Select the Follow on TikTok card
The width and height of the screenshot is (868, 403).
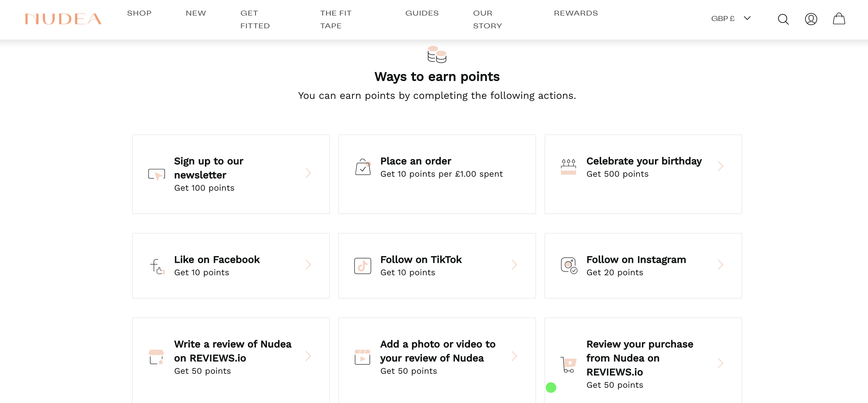tap(437, 265)
